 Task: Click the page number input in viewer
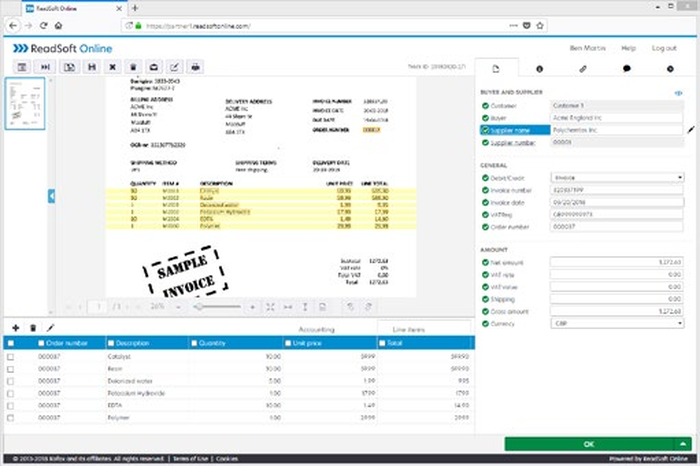coord(98,307)
